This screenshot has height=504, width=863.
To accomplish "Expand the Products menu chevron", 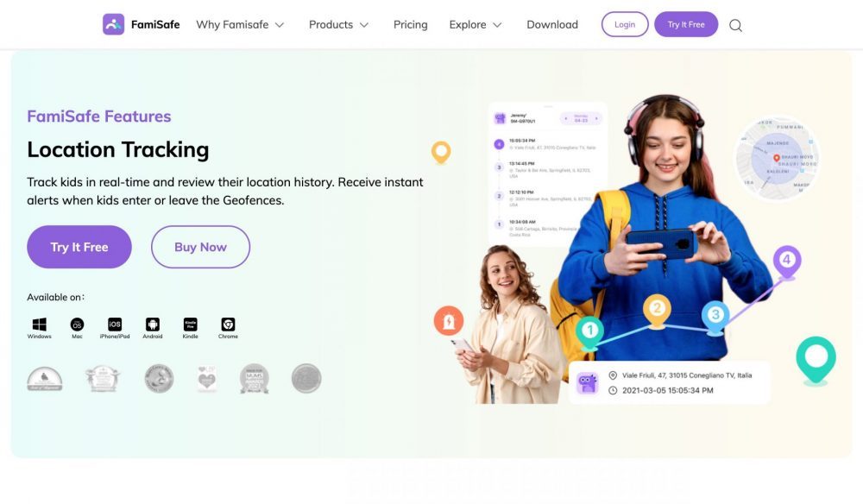I will click(364, 25).
